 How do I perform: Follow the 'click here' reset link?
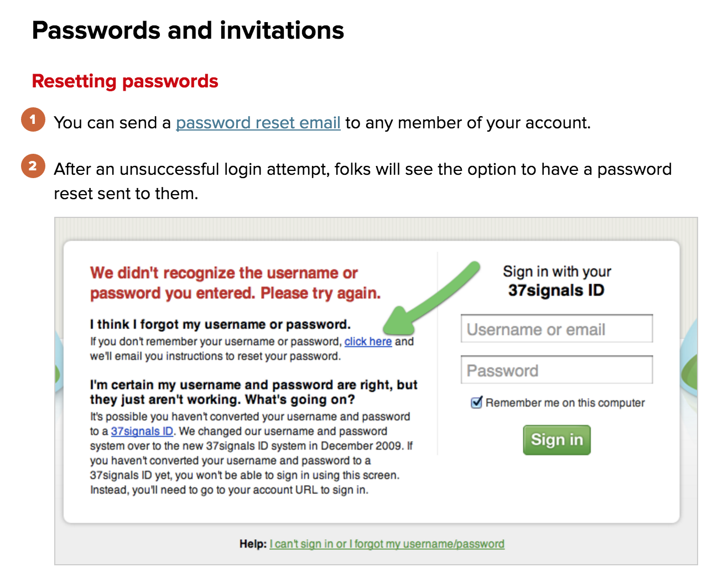(368, 341)
